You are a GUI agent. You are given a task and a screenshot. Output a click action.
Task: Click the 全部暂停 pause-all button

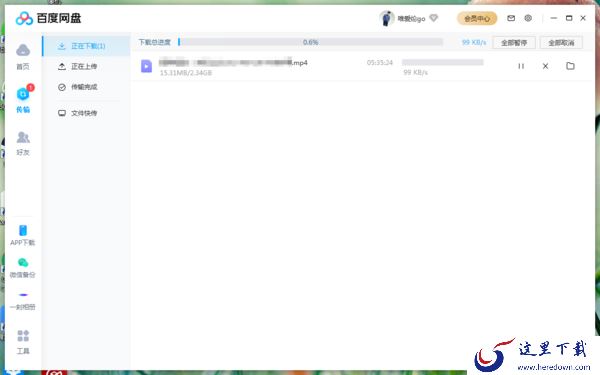click(x=514, y=42)
